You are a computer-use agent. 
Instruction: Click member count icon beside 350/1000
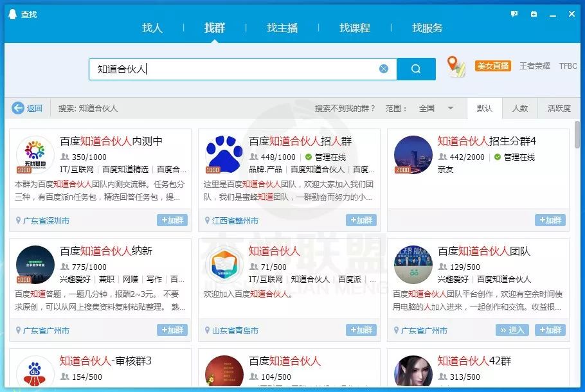(65, 157)
